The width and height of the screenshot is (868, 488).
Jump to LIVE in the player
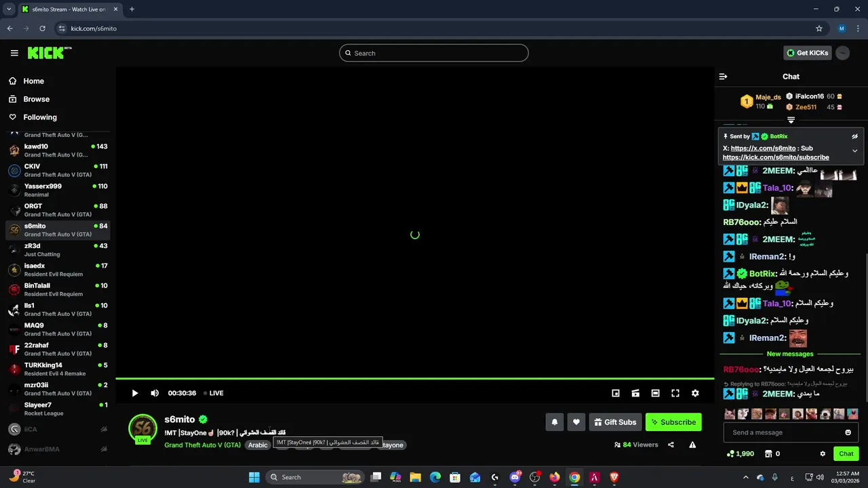[212, 393]
